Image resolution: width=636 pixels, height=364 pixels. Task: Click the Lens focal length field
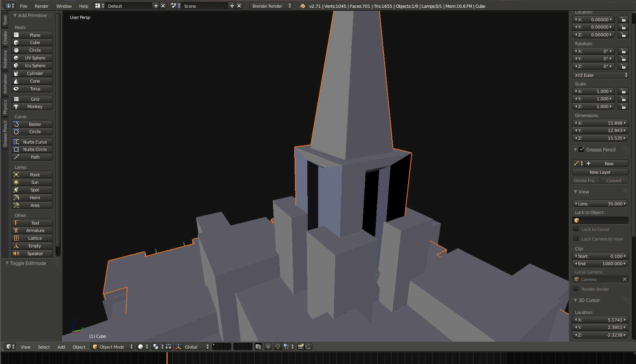tap(600, 204)
